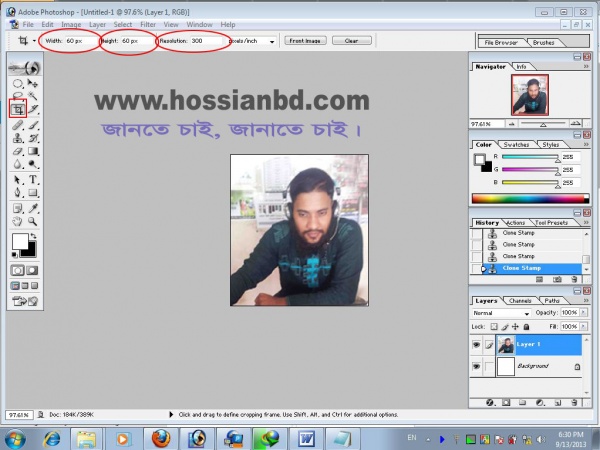Toggle lock all
Screen dimensions: 600x450
click(x=527, y=327)
